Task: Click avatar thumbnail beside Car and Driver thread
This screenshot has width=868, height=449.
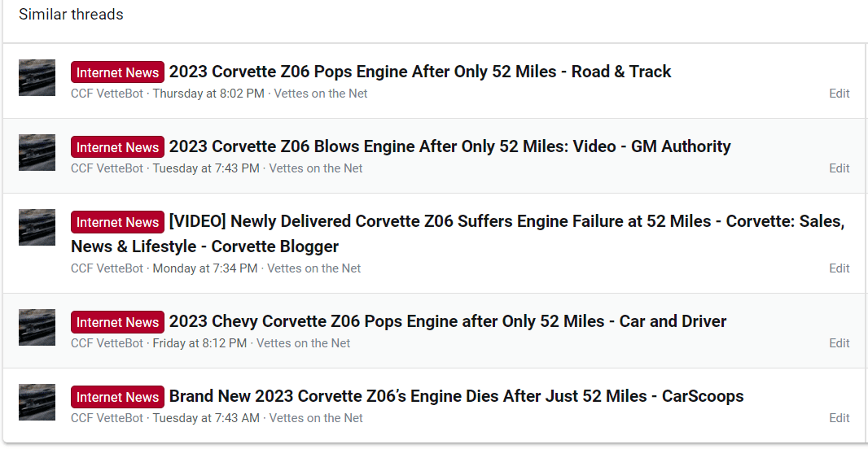Action: coord(37,328)
